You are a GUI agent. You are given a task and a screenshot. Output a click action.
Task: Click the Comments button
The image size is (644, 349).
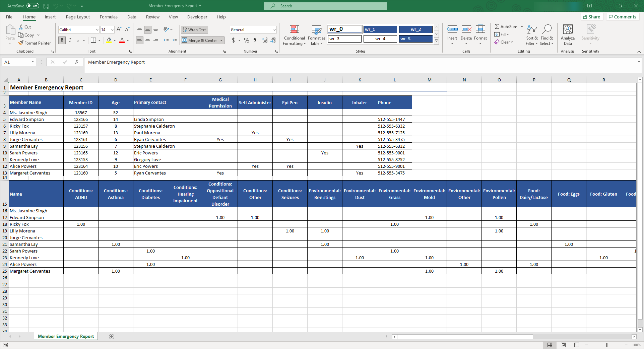[623, 17]
